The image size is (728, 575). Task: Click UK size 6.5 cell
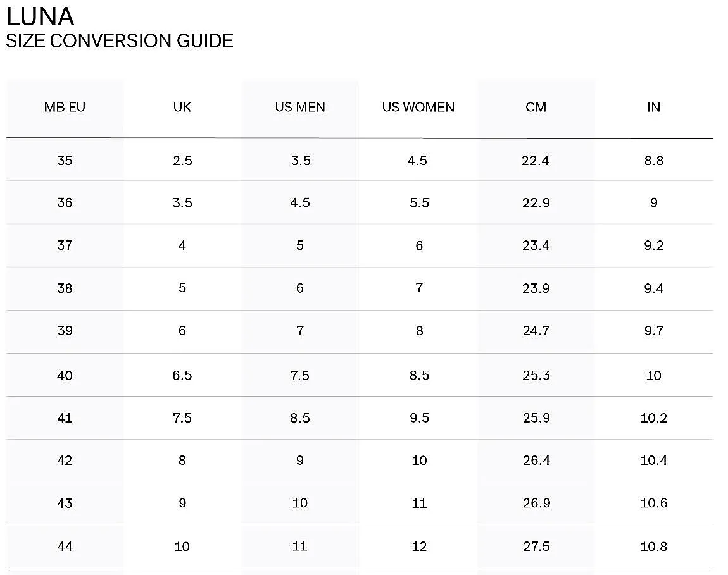tap(182, 376)
